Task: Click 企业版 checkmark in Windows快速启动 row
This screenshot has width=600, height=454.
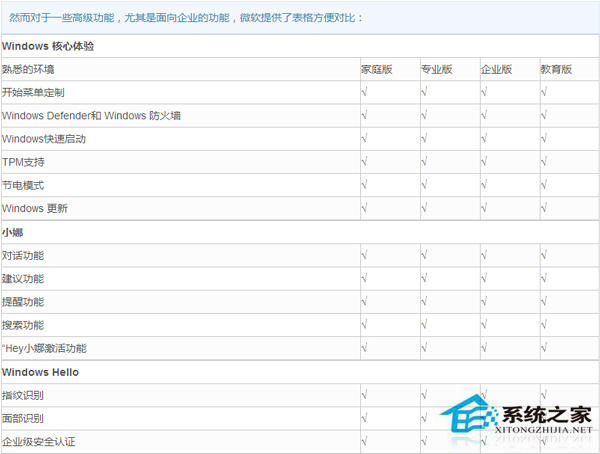Action: point(484,138)
